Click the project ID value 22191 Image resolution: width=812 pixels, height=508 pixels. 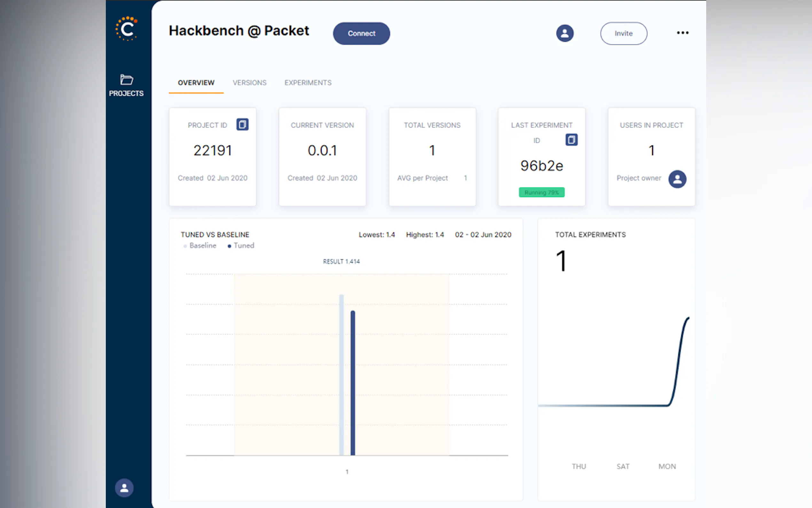213,151
